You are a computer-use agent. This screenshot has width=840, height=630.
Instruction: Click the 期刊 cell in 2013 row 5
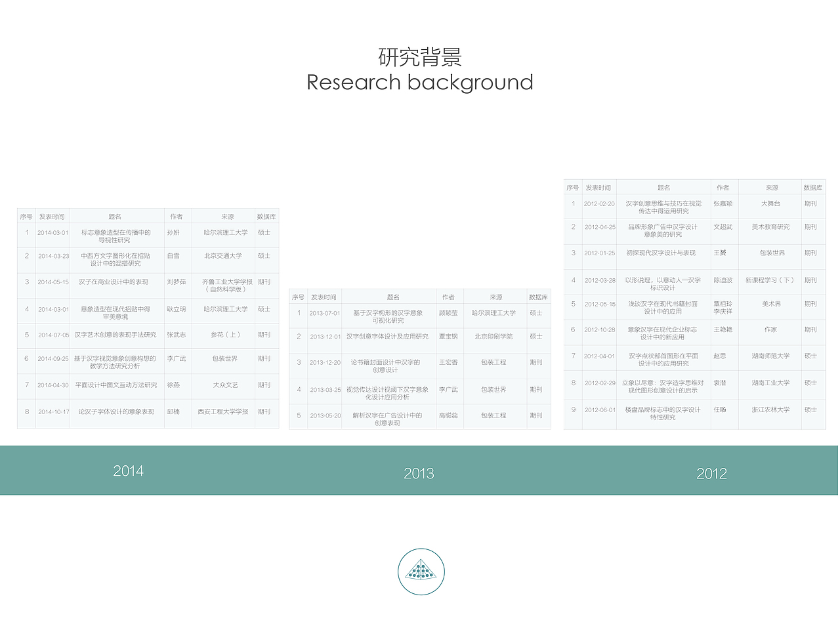point(537,415)
